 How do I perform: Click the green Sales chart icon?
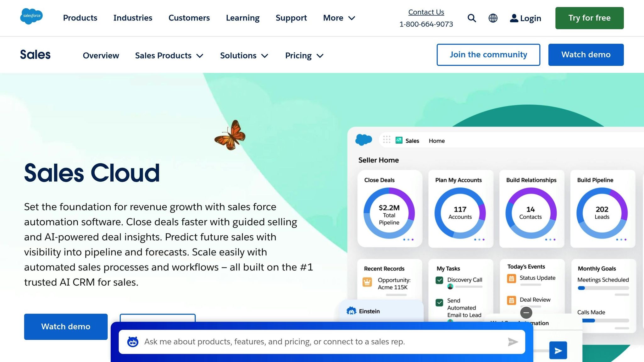(399, 140)
